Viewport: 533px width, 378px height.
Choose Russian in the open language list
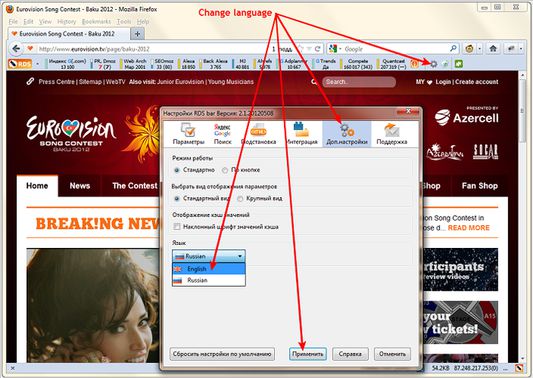click(209, 280)
